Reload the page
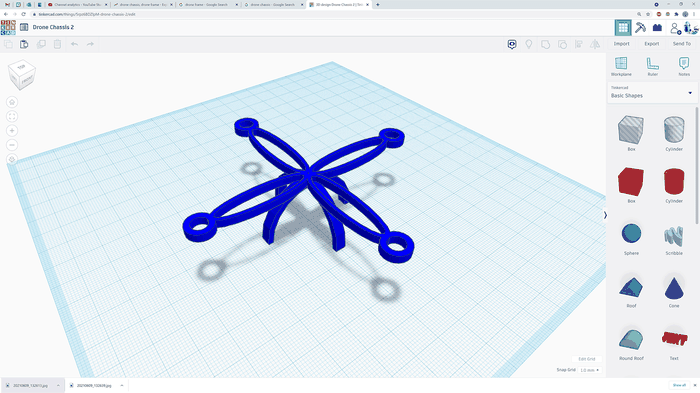The width and height of the screenshot is (700, 393). pos(24,14)
